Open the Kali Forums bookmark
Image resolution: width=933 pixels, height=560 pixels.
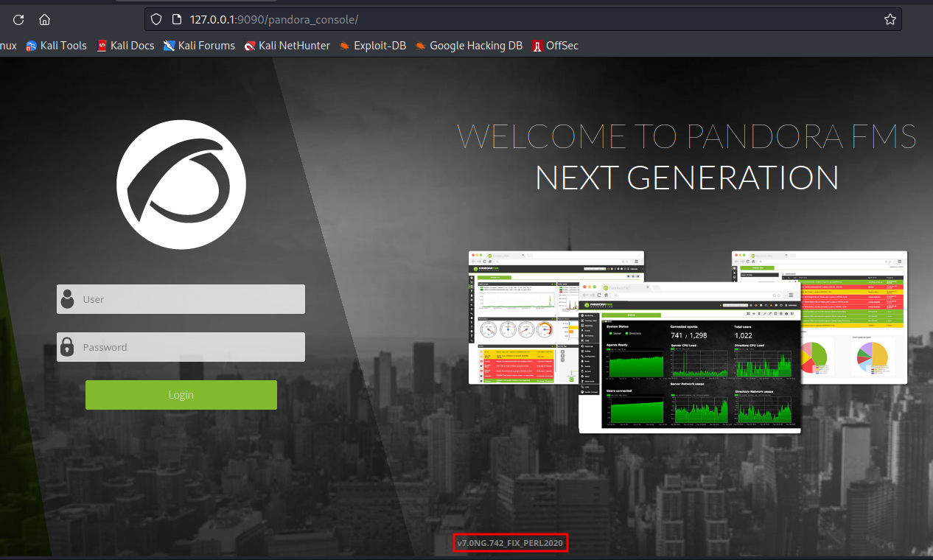[x=199, y=46]
